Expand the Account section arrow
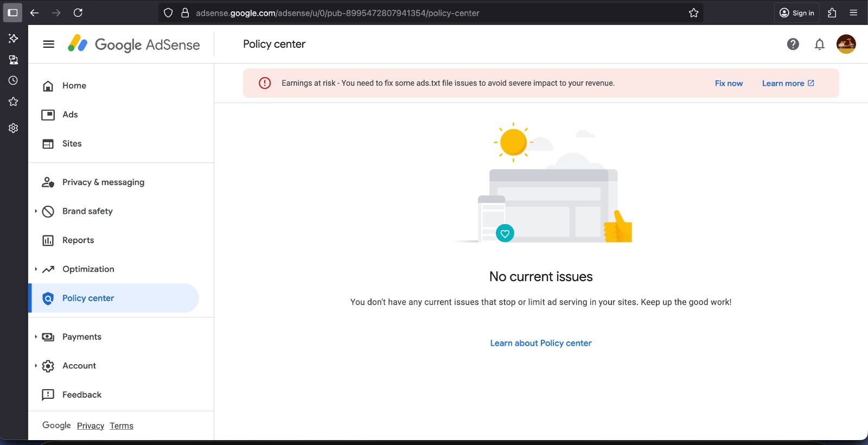Viewport: 868px width, 445px height. [x=36, y=366]
